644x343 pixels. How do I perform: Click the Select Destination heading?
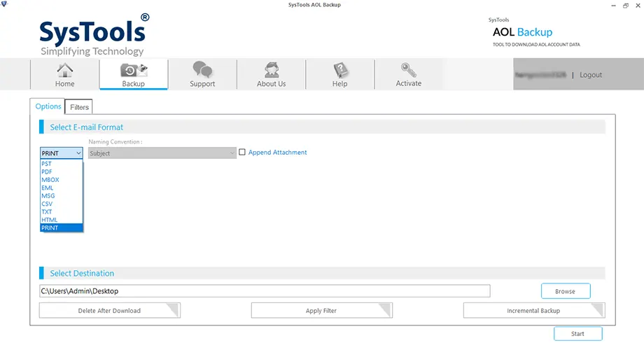82,273
